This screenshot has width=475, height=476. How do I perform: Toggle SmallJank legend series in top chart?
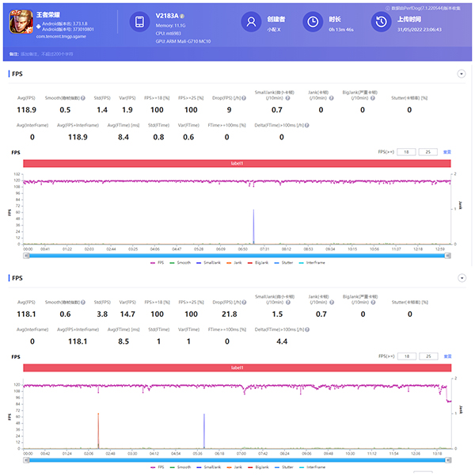coord(209,261)
